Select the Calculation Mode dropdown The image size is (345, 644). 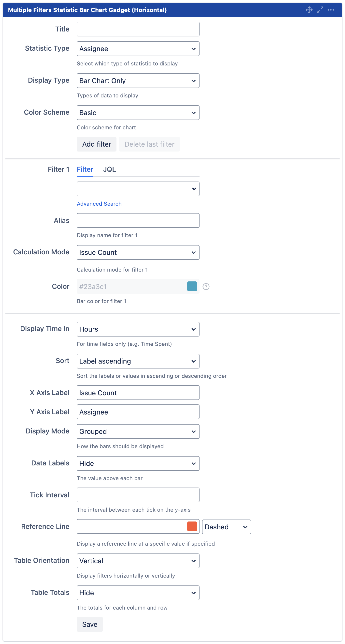(138, 252)
